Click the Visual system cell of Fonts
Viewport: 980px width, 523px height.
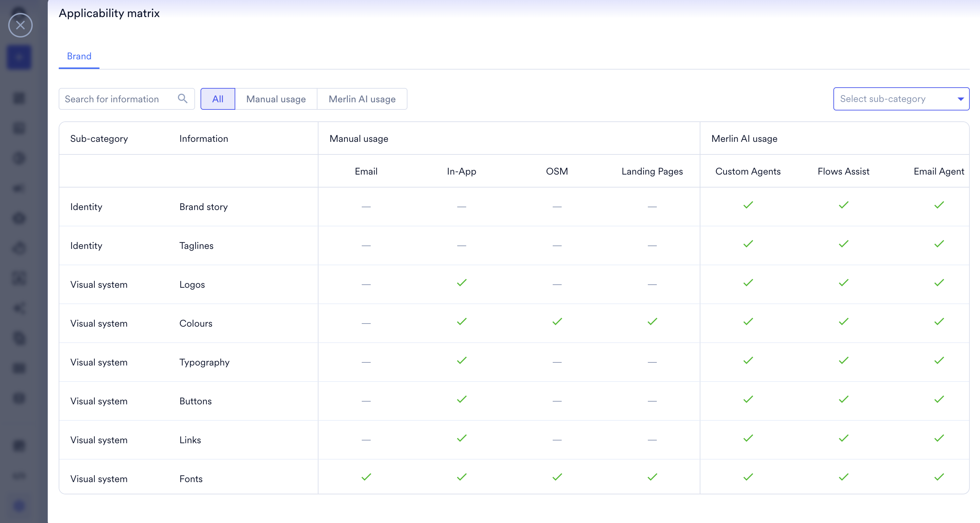coord(99,479)
